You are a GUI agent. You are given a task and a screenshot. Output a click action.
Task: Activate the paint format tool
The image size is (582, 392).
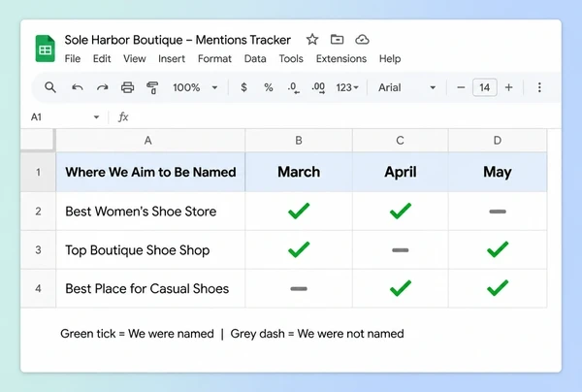[152, 87]
